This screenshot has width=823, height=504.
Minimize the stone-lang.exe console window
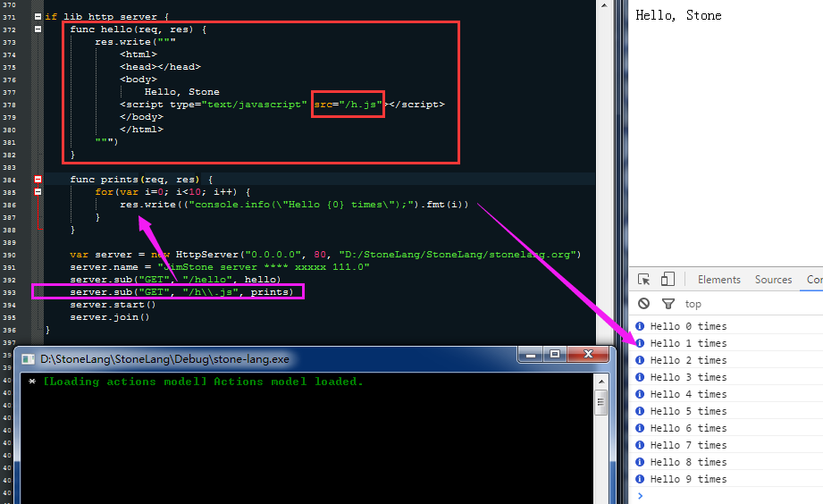click(531, 355)
